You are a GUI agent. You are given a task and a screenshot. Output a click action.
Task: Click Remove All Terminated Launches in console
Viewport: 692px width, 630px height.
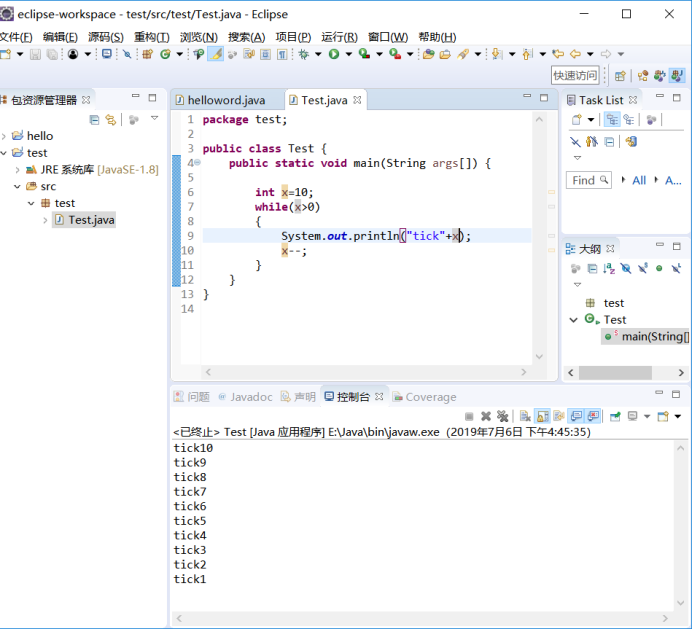(x=503, y=416)
